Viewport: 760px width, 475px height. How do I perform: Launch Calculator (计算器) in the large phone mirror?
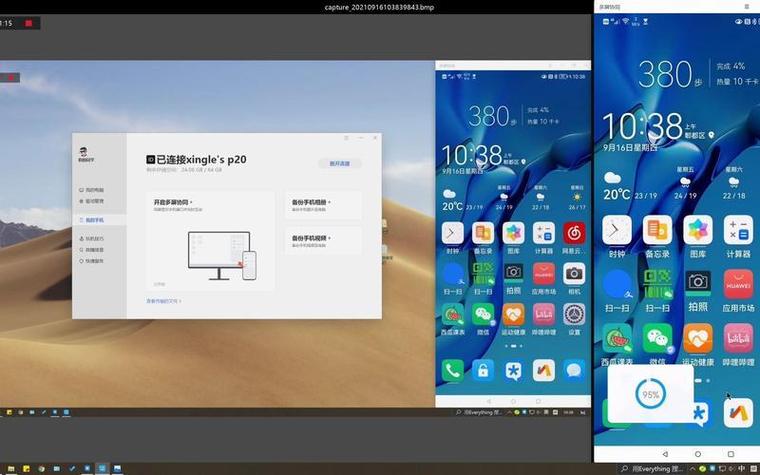[738, 230]
